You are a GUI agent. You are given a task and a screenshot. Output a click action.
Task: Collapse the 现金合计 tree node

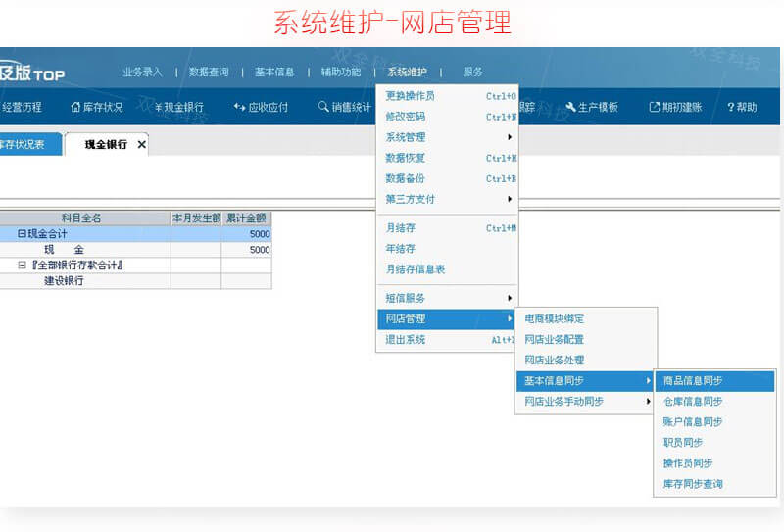22,233
